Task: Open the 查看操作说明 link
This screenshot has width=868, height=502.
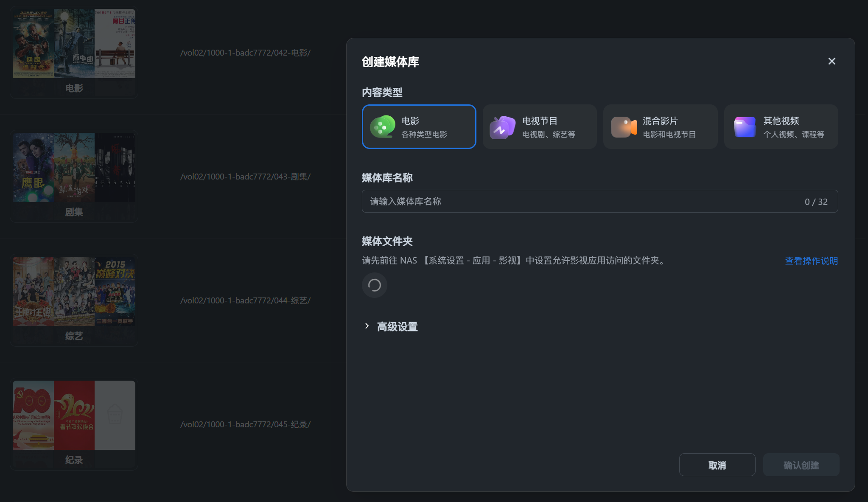Action: (811, 261)
